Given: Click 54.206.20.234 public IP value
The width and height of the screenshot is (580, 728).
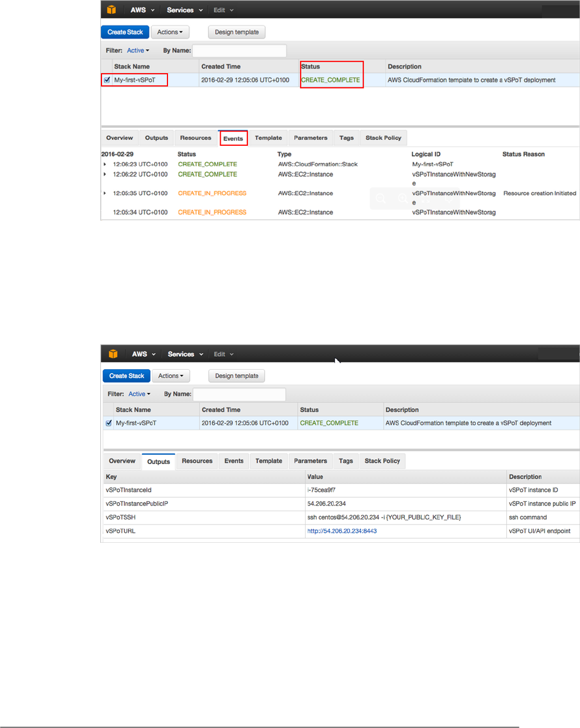Looking at the screenshot, I should coord(327,503).
